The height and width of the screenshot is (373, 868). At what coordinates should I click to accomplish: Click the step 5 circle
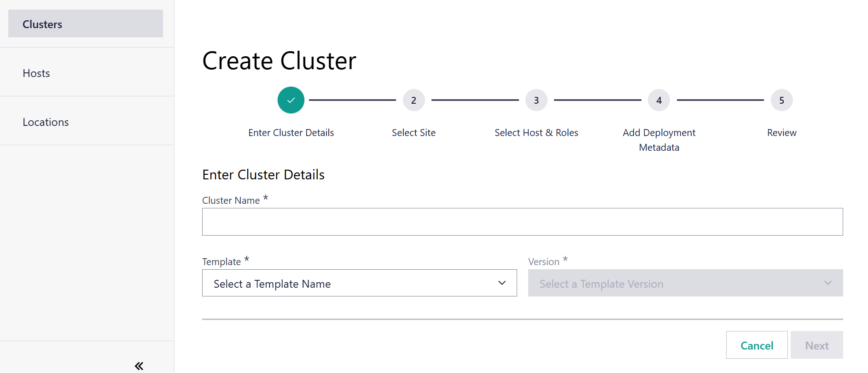point(781,100)
